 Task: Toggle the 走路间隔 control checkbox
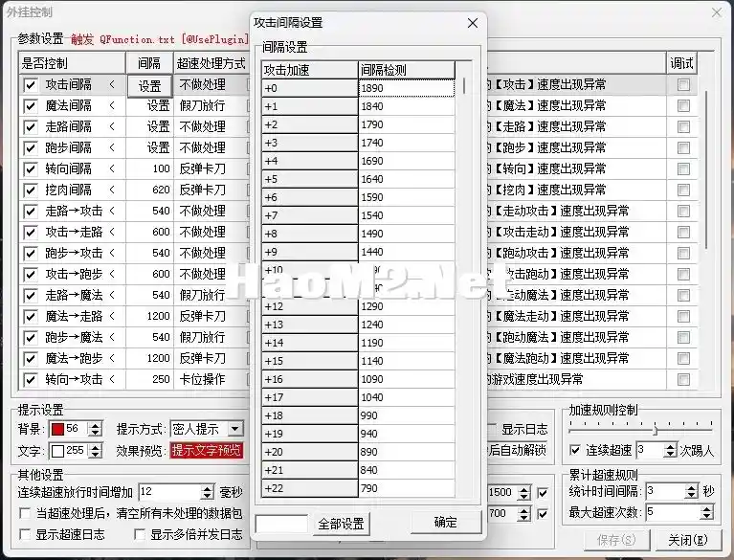pyautogui.click(x=31, y=127)
